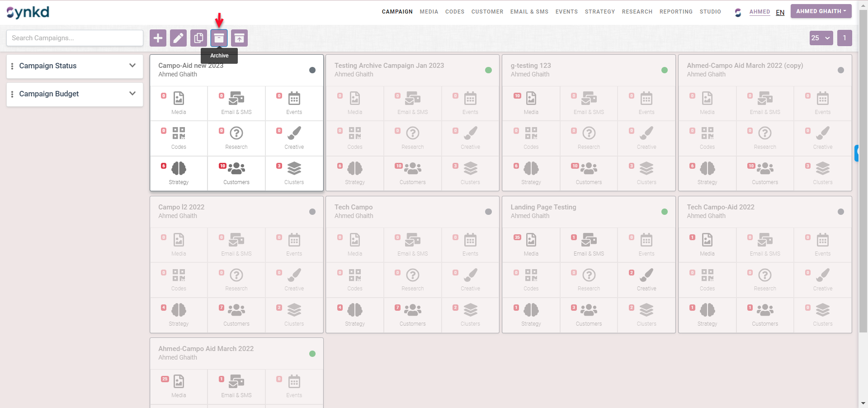
Task: Open the EMAIL & SMS menu
Action: pyautogui.click(x=529, y=12)
